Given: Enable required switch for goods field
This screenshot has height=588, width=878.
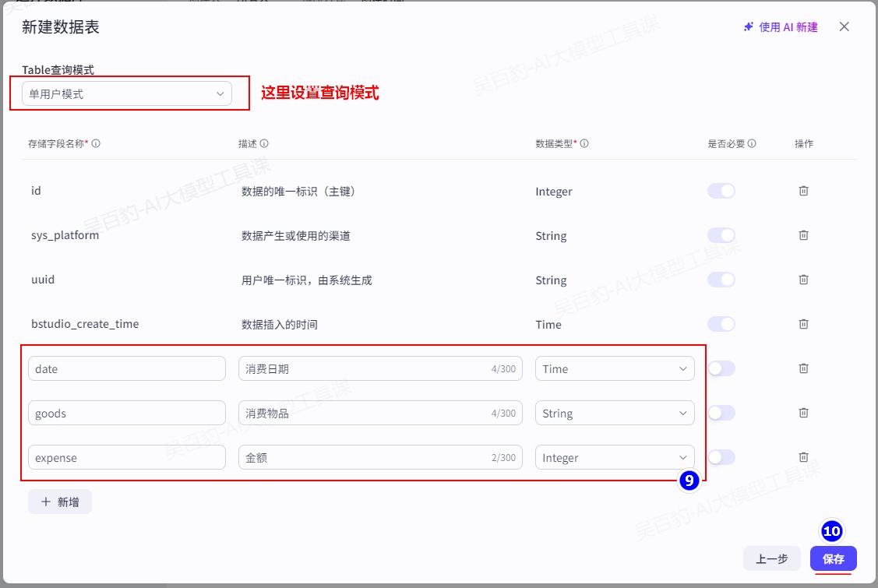Looking at the screenshot, I should [721, 413].
